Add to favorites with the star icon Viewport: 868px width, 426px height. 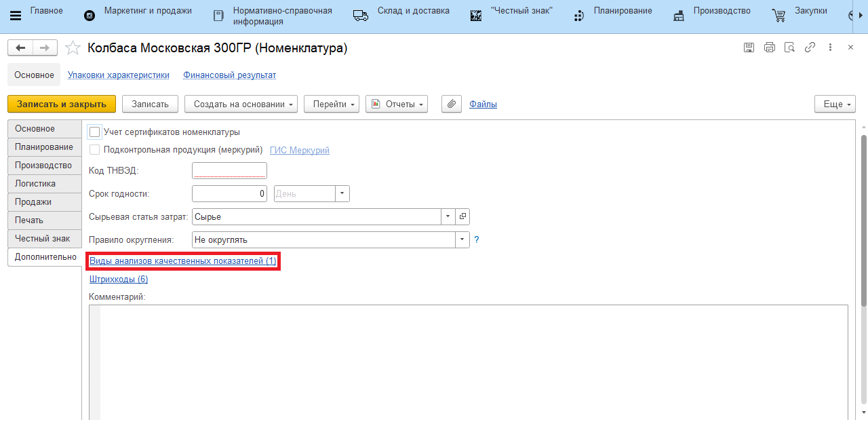click(x=72, y=47)
